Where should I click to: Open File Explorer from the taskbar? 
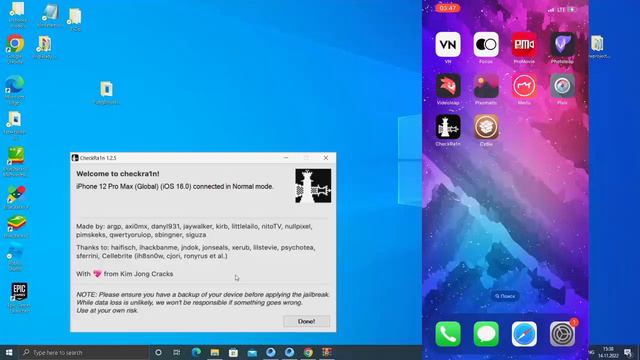pyautogui.click(x=215, y=352)
